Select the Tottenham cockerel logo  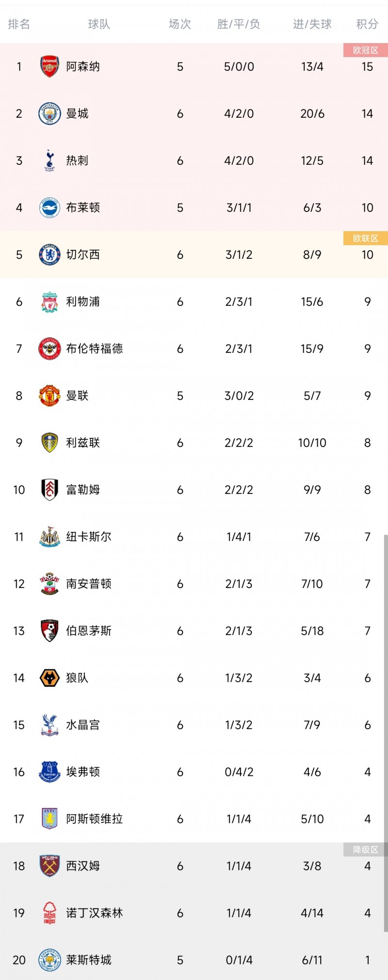(49, 160)
